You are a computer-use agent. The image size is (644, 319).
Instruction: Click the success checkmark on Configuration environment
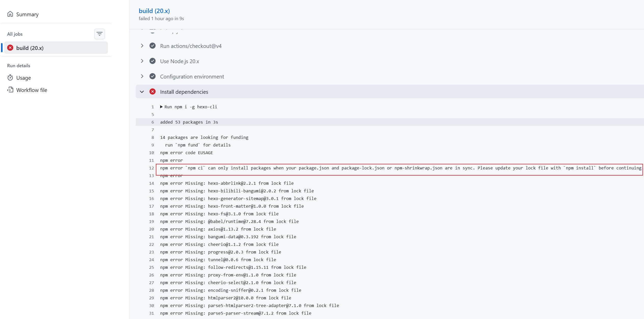click(153, 76)
